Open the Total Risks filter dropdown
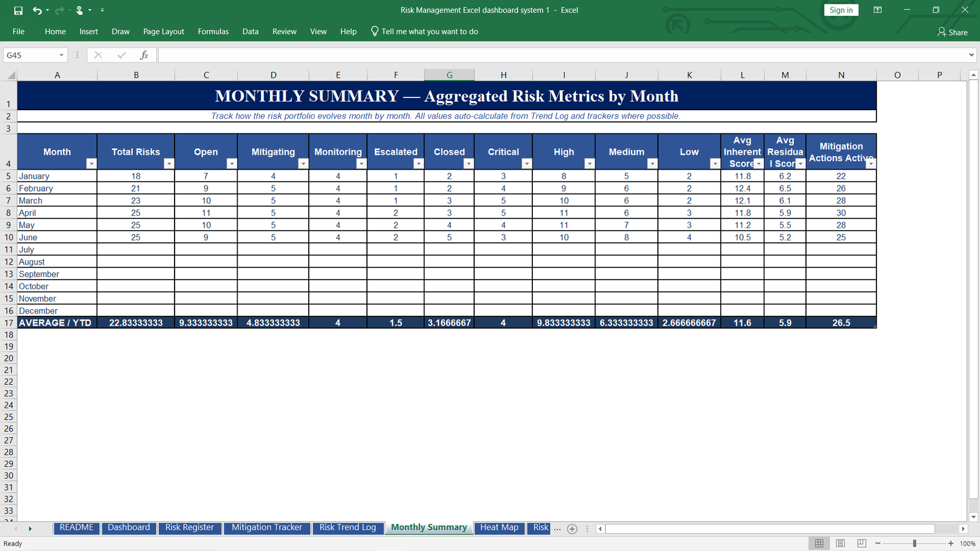Screen dimensions: 980x551 (169, 163)
